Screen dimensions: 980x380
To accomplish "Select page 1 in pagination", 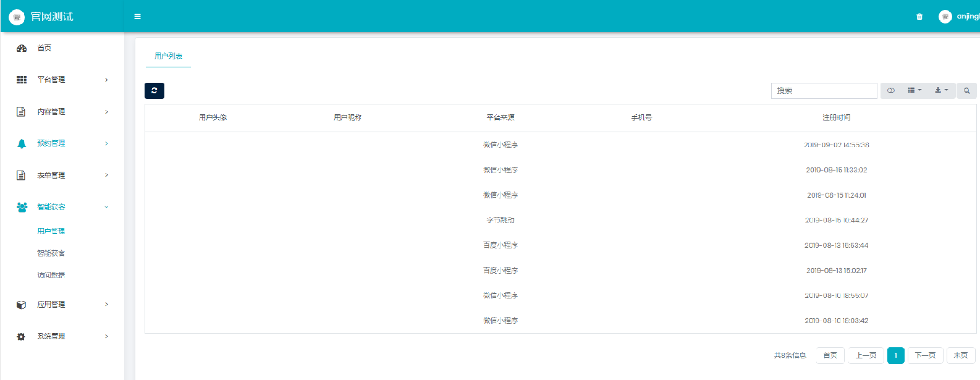I will (896, 355).
